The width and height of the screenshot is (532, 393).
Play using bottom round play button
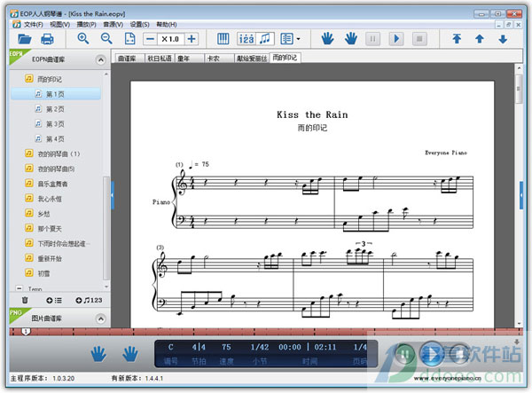point(432,355)
